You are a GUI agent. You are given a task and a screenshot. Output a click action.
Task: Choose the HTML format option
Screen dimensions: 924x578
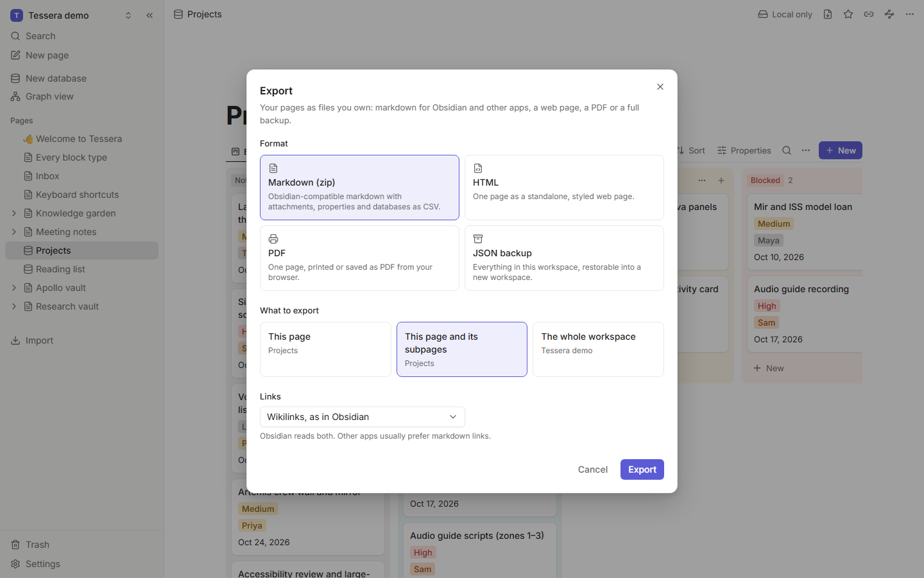564,188
